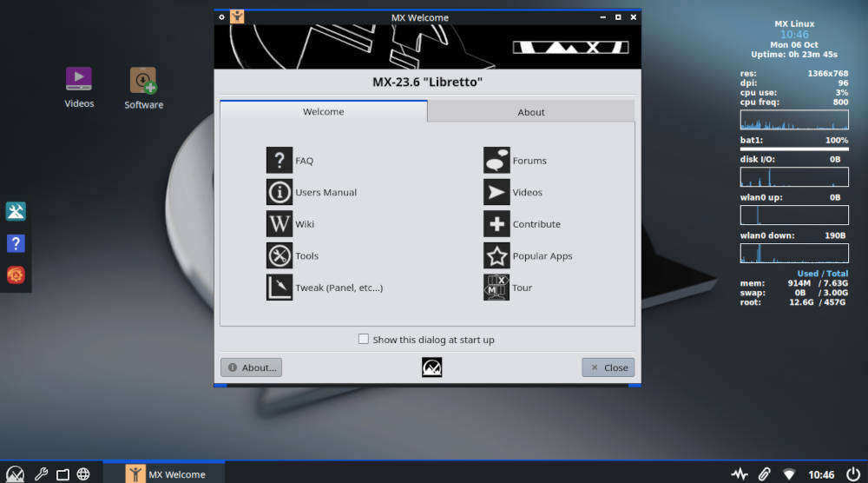The height and width of the screenshot is (483, 868).
Task: Open Tweak (Panel, etc...) icon
Action: [279, 288]
